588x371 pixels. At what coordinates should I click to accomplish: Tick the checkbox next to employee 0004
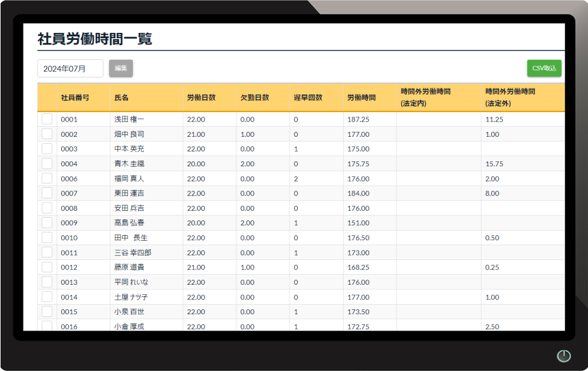pos(47,164)
